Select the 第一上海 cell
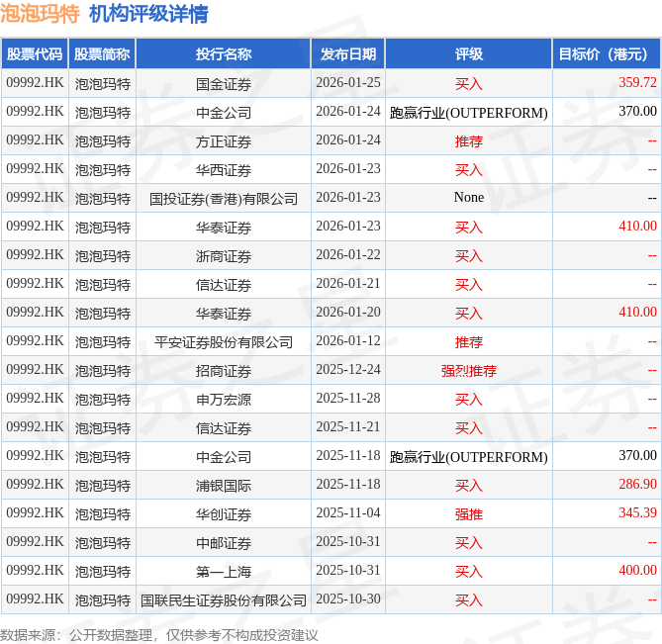Viewport: 662px width, 644px height. pos(224,572)
